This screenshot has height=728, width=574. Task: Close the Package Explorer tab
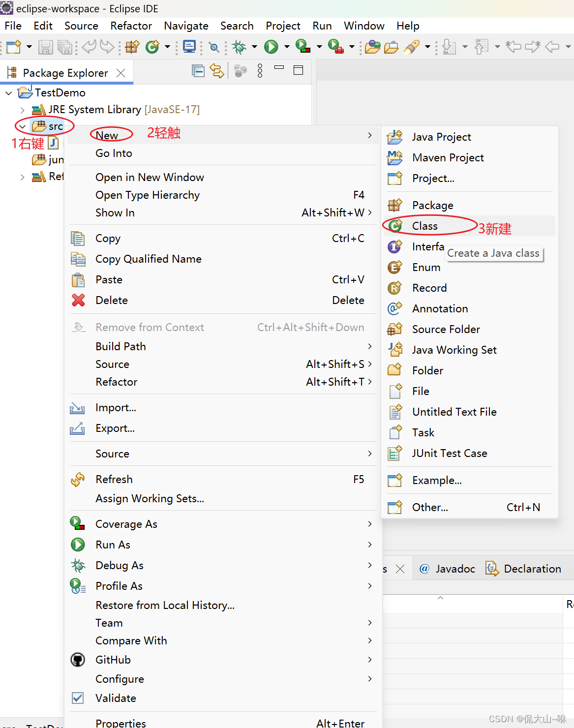click(121, 73)
